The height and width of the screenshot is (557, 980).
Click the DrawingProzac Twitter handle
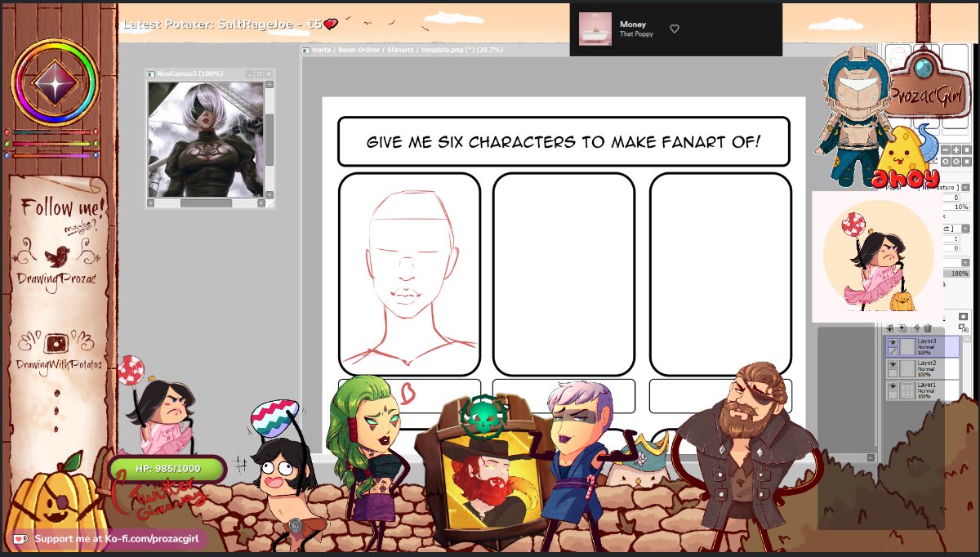[56, 279]
